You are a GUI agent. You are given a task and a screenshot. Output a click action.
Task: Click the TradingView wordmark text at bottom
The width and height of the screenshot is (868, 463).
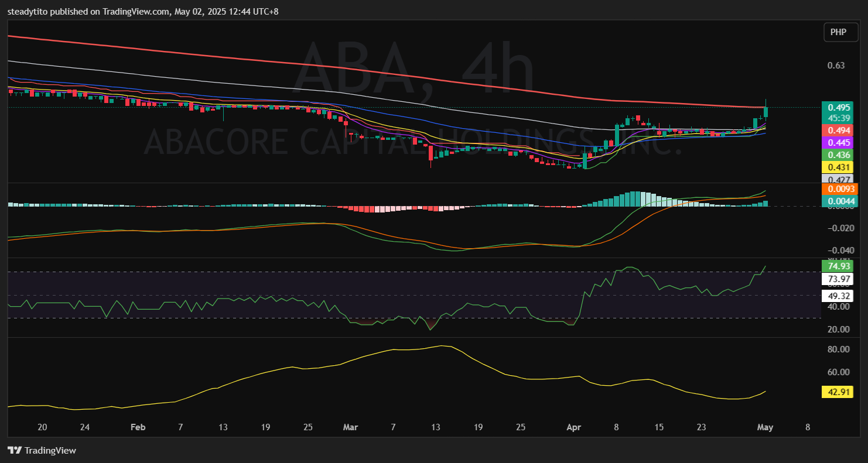[50, 451]
